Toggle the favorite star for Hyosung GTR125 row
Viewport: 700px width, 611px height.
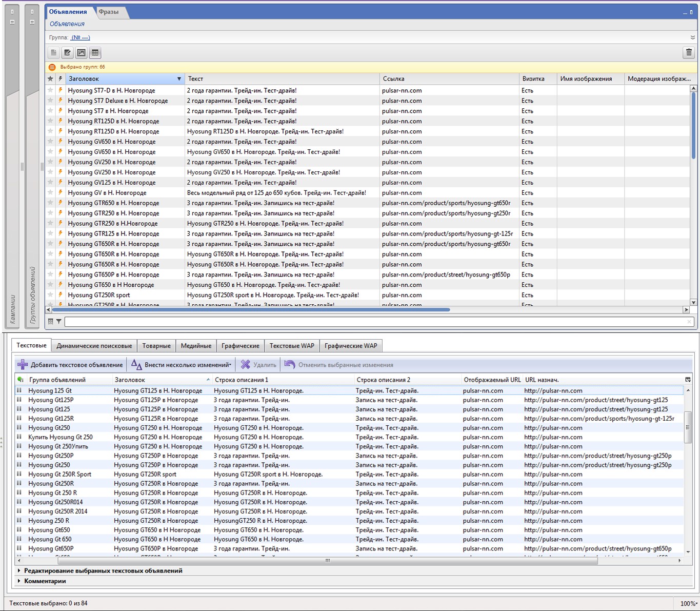(50, 234)
